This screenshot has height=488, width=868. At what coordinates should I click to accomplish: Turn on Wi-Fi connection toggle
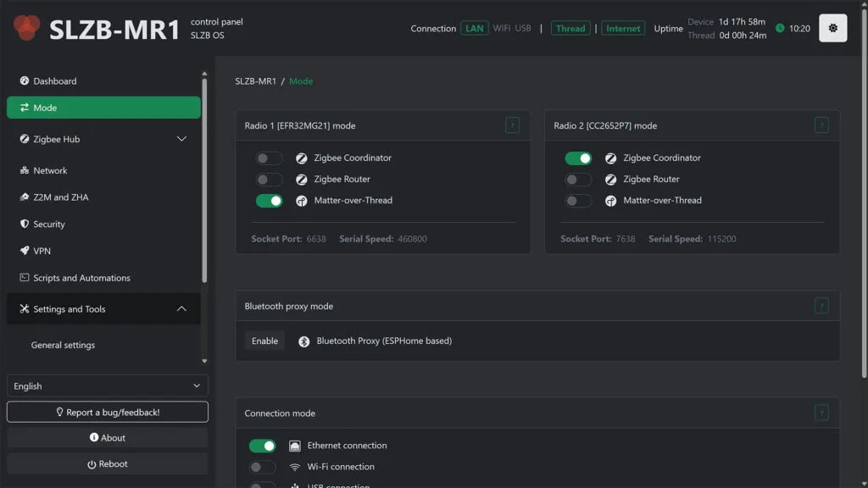pyautogui.click(x=263, y=467)
